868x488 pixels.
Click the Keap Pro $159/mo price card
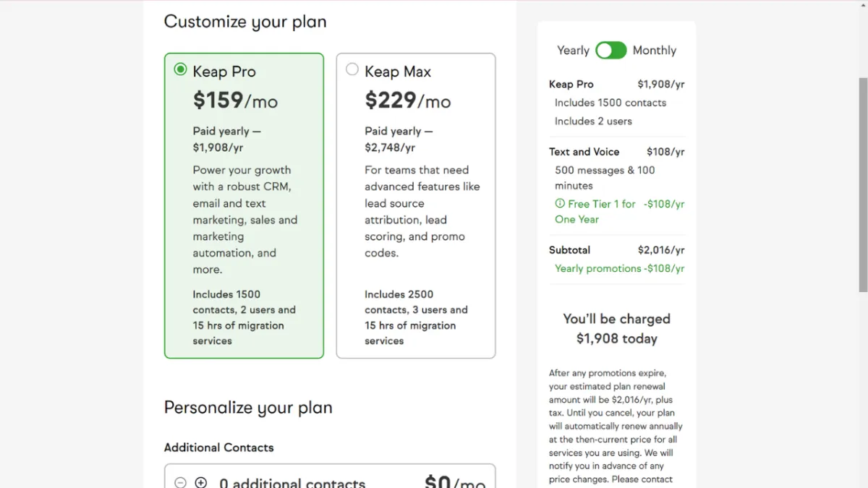point(244,206)
